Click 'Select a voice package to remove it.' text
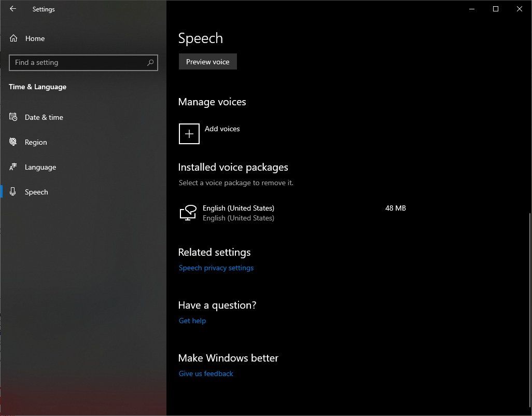This screenshot has width=532, height=416. point(236,183)
